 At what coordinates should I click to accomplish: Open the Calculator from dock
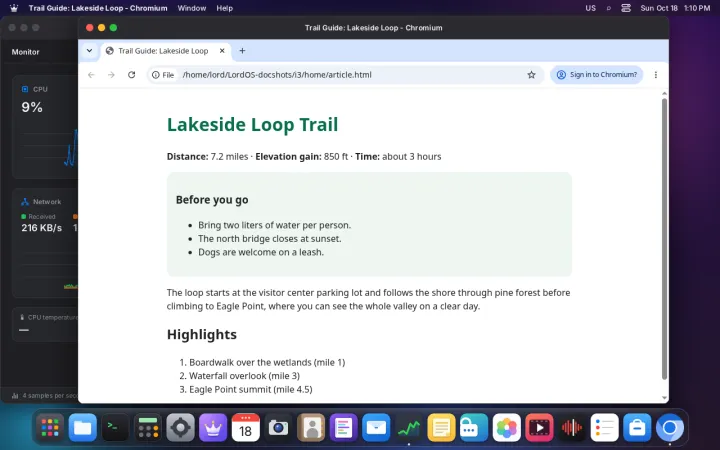tap(148, 428)
